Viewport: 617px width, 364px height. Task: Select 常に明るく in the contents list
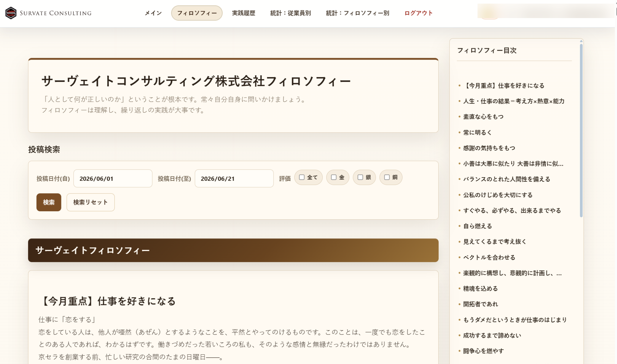coord(478,132)
